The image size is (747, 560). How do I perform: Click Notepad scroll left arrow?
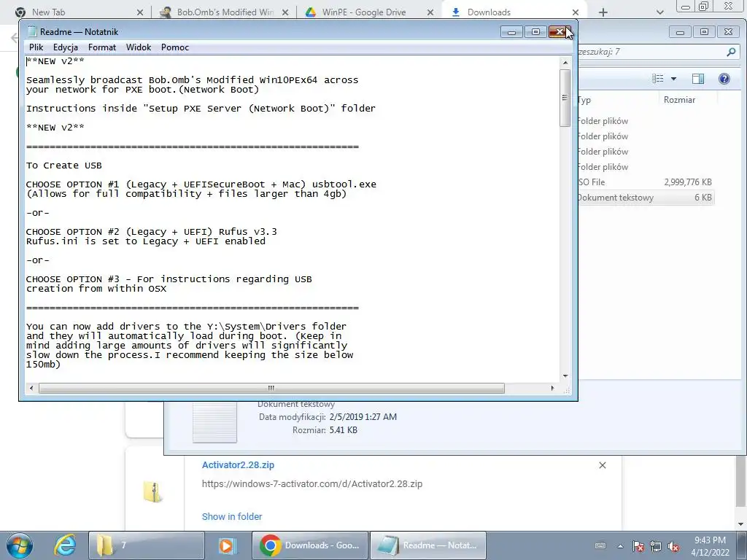coord(31,388)
